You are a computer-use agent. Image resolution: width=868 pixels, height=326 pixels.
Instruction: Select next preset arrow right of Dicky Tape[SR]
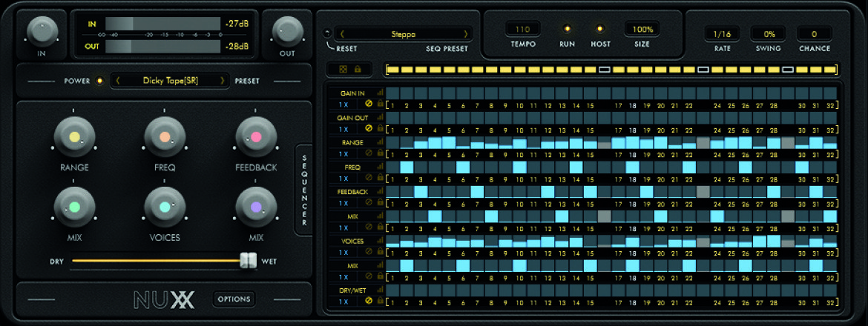(223, 81)
